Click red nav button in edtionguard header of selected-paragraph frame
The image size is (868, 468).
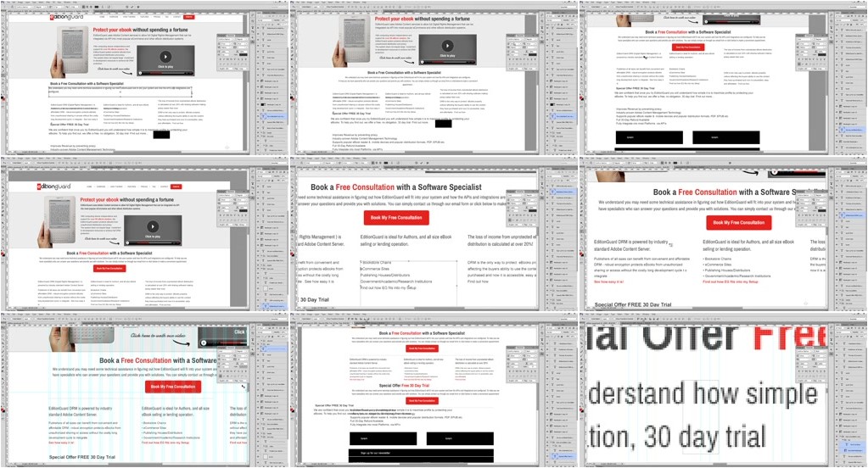[x=188, y=17]
